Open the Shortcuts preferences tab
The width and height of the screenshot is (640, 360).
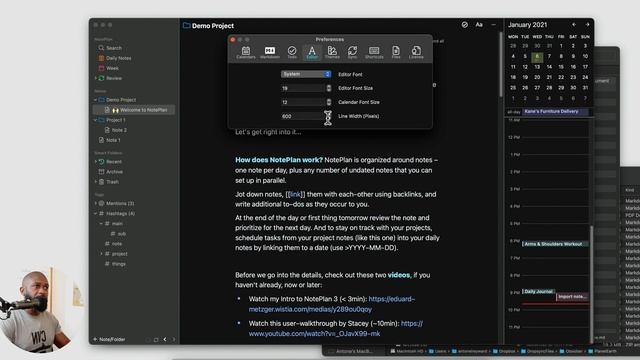point(374,52)
